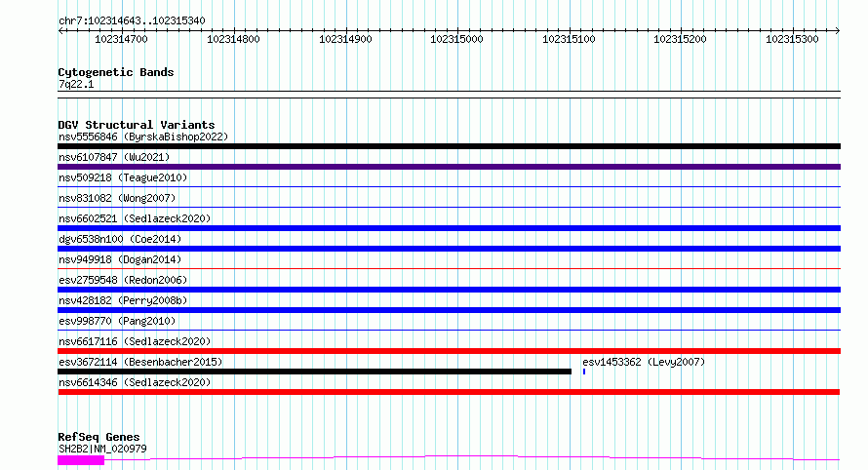
Task: Click ruler position 102314800
Action: 233,39
